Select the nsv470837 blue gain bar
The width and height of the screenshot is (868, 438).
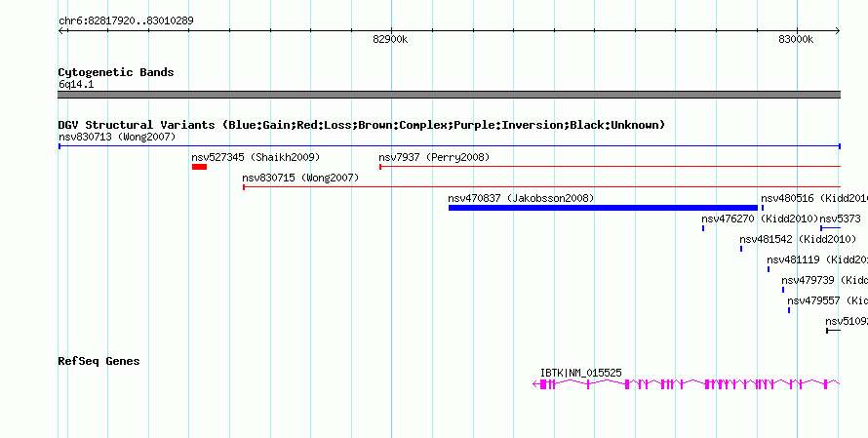click(x=603, y=208)
